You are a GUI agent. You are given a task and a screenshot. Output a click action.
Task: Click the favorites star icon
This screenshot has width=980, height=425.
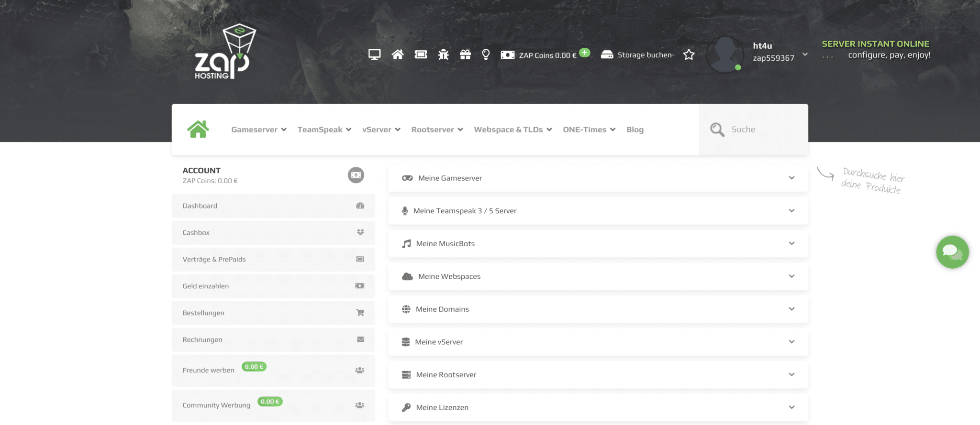click(x=689, y=54)
